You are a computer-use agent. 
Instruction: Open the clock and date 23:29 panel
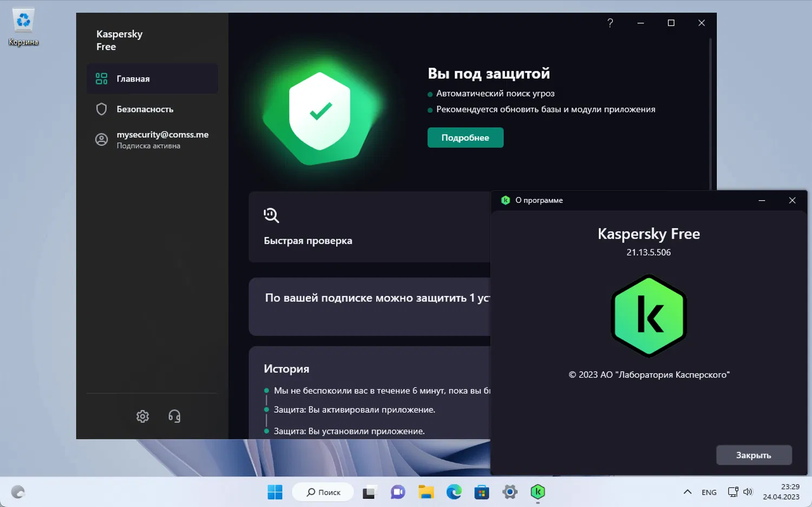tap(781, 492)
